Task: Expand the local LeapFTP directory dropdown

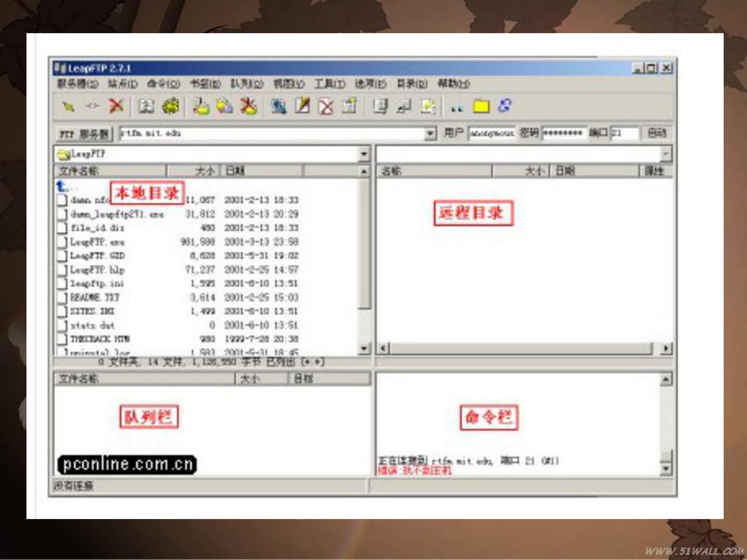Action: click(364, 154)
